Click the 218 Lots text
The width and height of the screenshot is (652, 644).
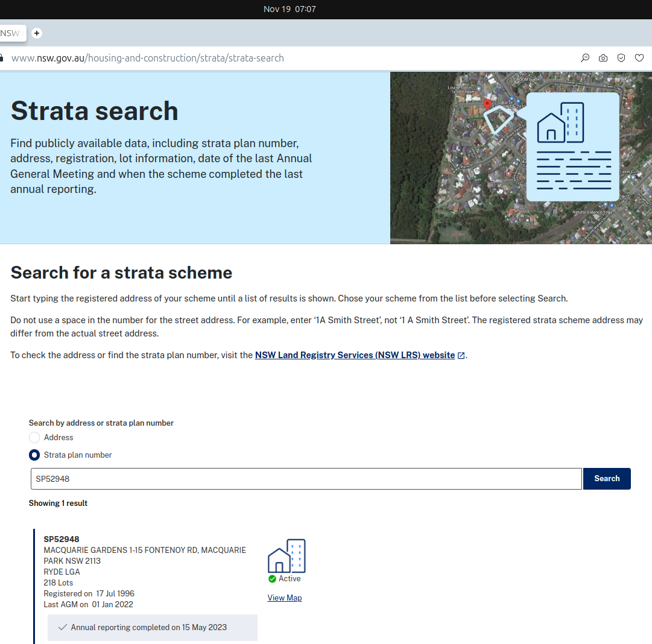(x=59, y=582)
